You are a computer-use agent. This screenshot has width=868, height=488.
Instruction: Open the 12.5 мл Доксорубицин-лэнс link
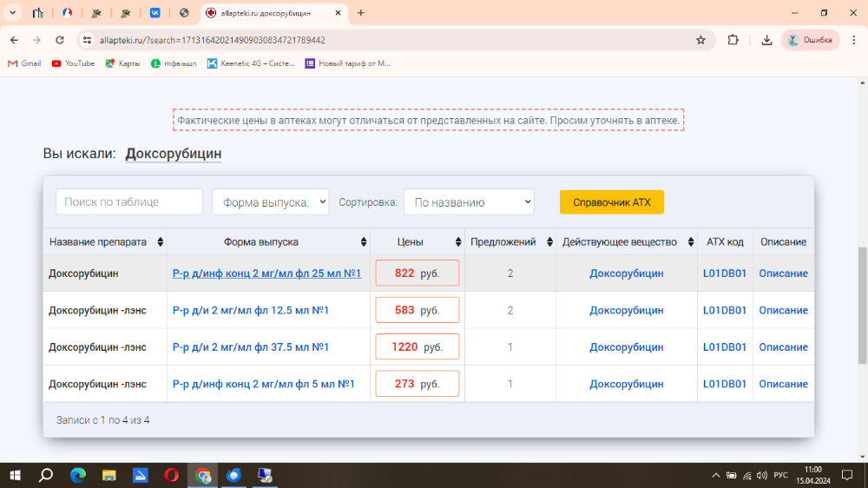(251, 310)
